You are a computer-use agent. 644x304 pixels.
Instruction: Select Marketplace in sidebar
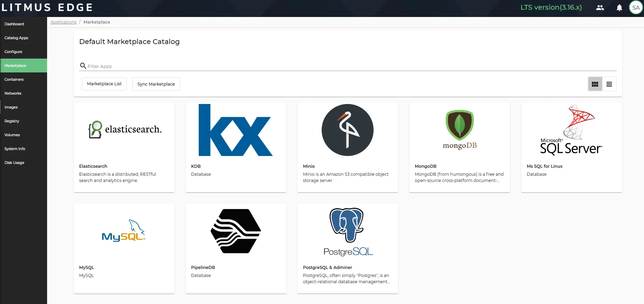(x=24, y=66)
